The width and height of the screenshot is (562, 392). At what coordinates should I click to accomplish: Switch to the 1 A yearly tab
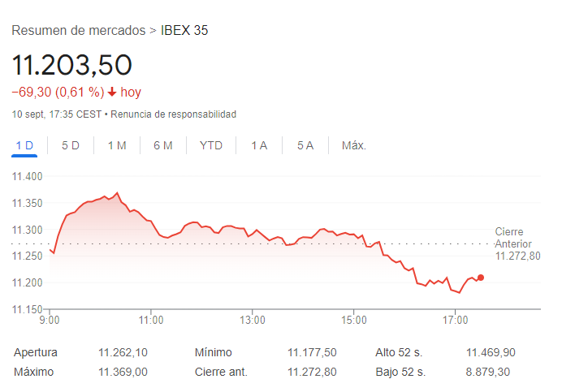tap(259, 145)
